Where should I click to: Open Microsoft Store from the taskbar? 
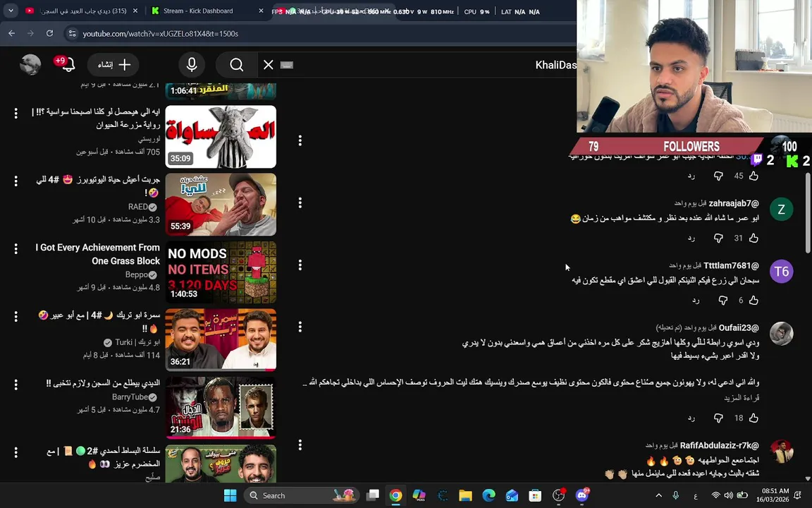tap(535, 495)
